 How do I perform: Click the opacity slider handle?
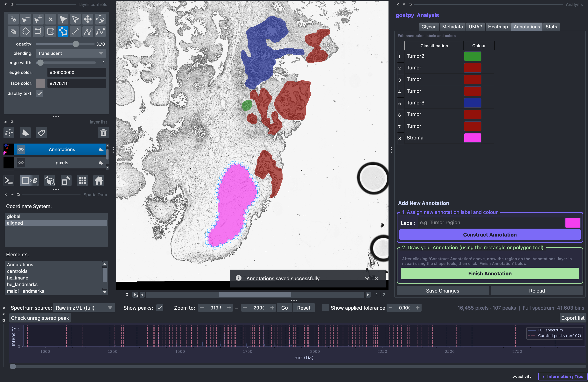pyautogui.click(x=76, y=44)
